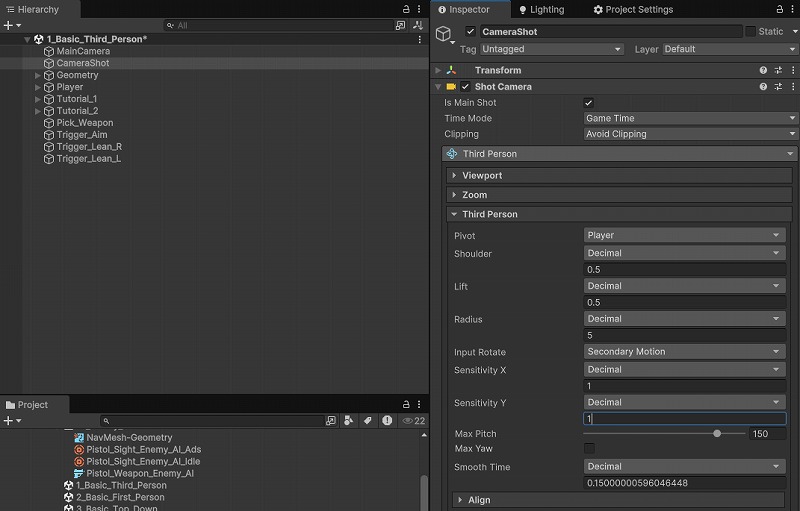800x511 pixels.
Task: Open Transform component presets icon
Action: [778, 70]
